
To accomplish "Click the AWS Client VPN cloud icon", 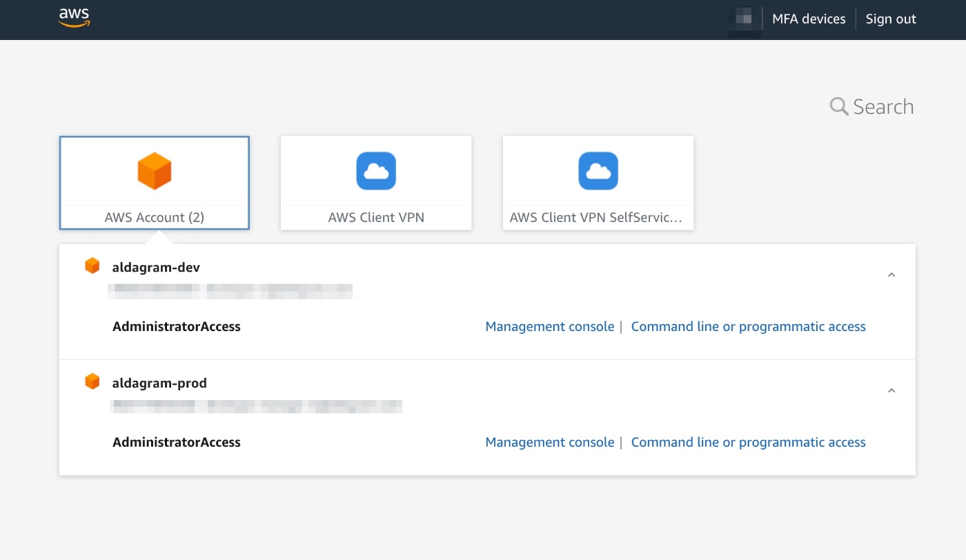I will 376,171.
